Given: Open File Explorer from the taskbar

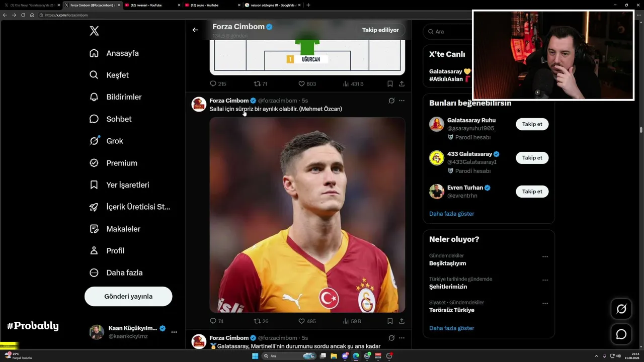Looking at the screenshot, I should (x=334, y=356).
